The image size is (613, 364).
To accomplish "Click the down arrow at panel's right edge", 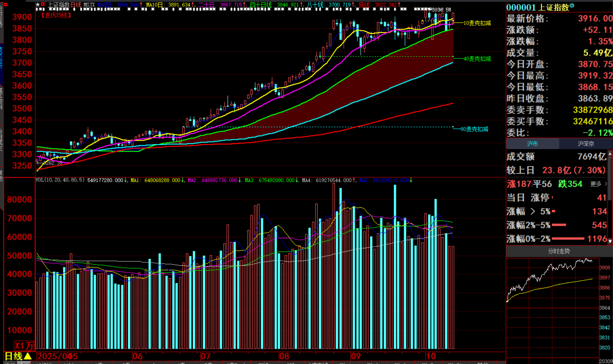I will point(610,241).
